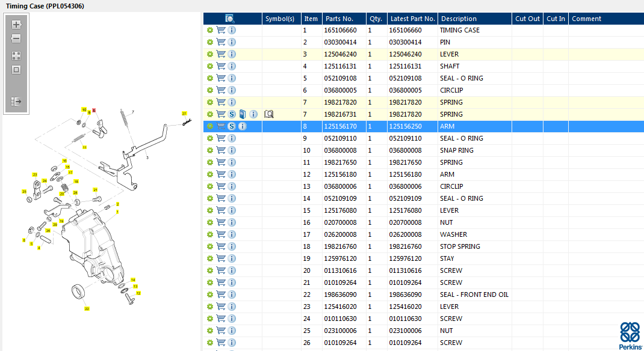Select the STOP SPRING part row
Screen dimensions: 644x351
pos(460,246)
